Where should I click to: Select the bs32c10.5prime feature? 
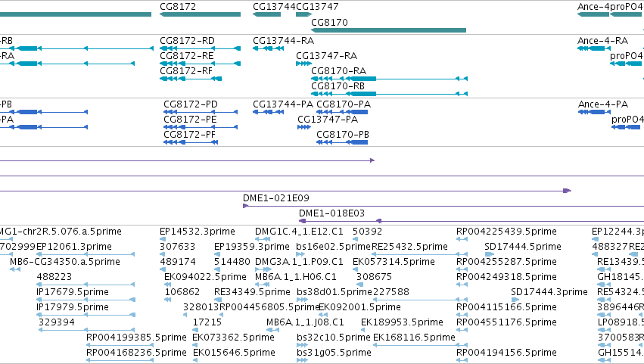coord(302,345)
